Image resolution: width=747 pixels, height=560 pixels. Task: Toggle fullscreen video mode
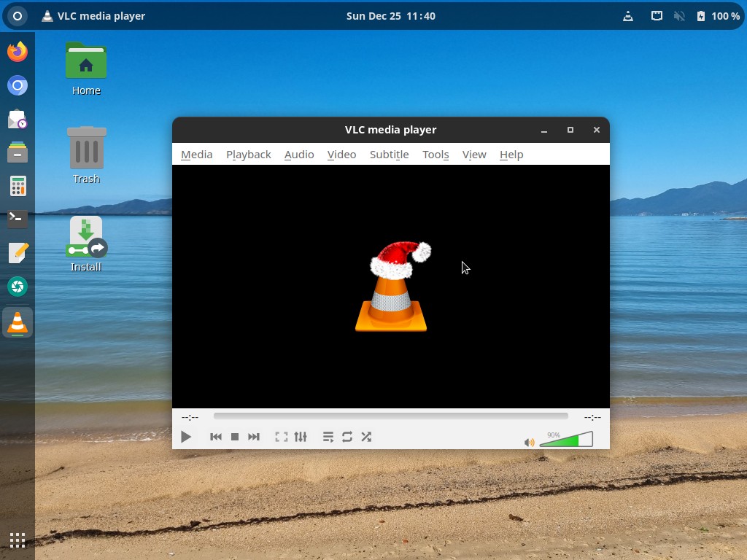[x=282, y=437]
